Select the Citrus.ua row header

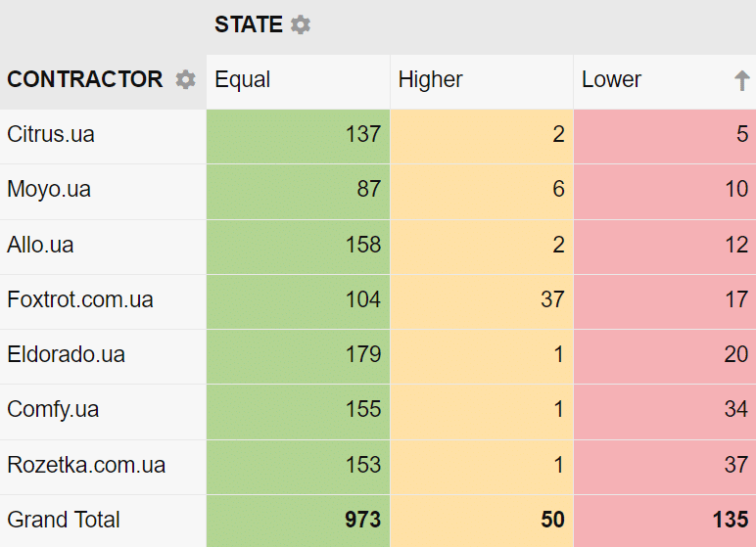tap(51, 135)
